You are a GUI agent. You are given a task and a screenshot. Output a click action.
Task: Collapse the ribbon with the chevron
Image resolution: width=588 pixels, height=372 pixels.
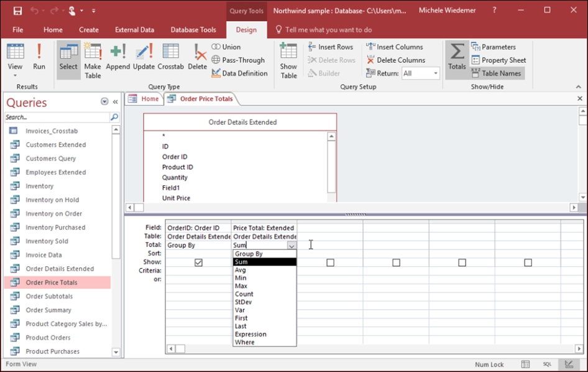point(578,86)
